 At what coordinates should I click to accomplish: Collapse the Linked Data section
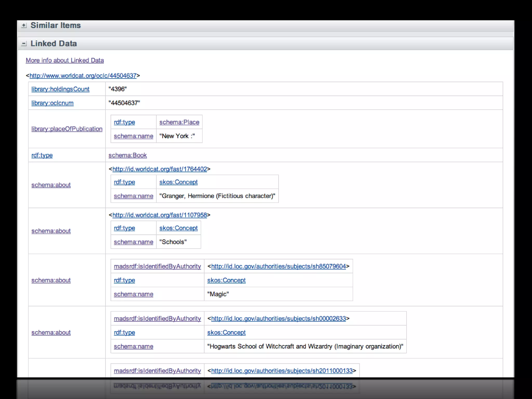point(24,44)
